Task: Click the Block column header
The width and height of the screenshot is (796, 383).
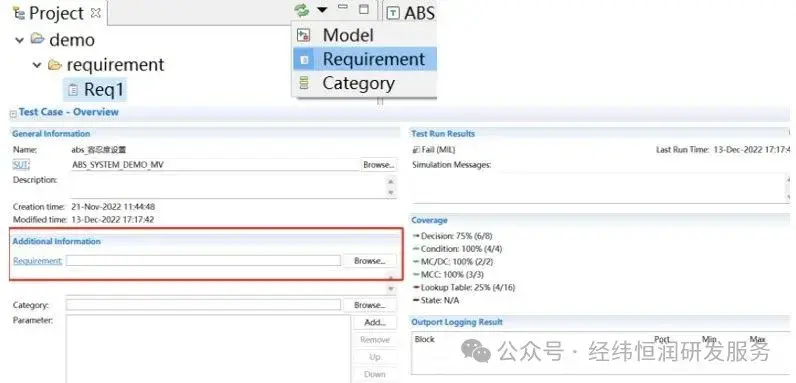Action: (x=424, y=339)
